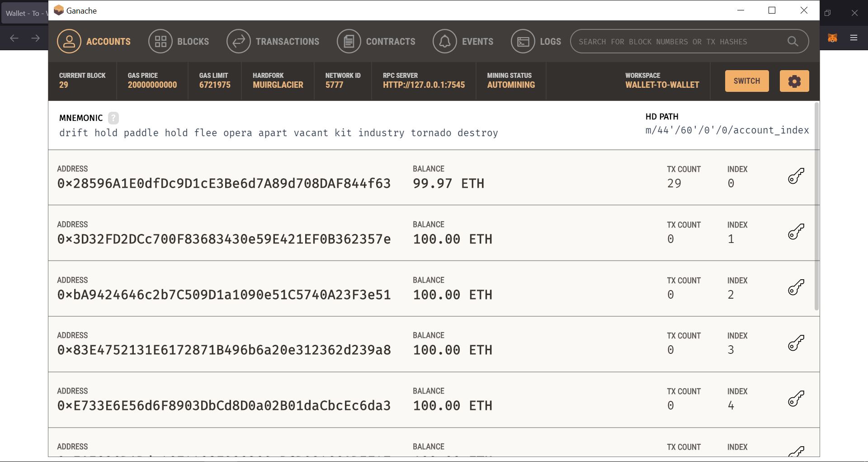Show private key for account index 2

[796, 287]
